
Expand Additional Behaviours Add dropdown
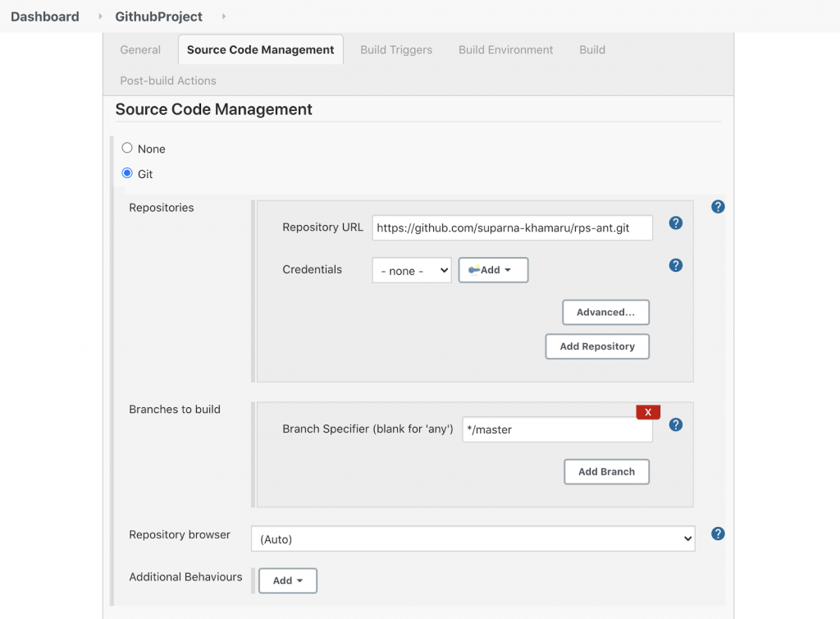pos(288,580)
